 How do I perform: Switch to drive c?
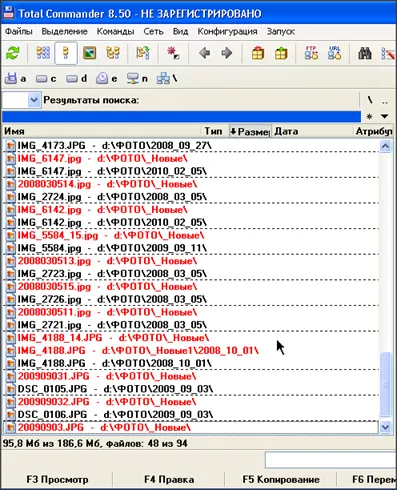coord(46,79)
